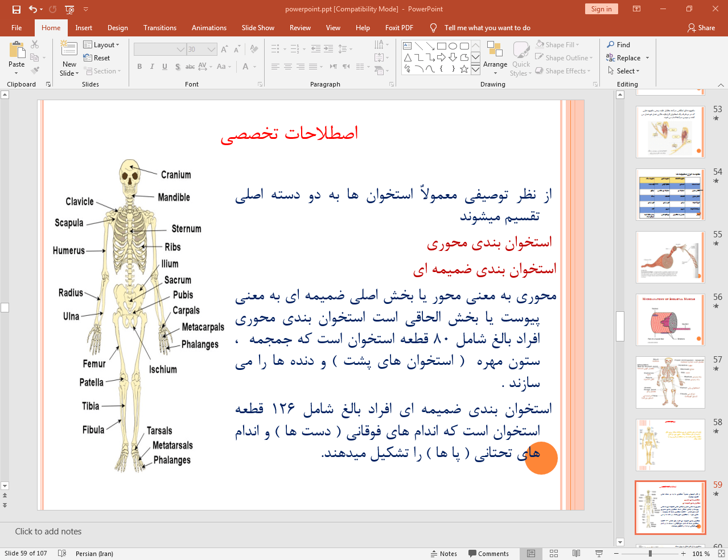Click the Cut scissors icon
Viewport: 728px width, 560px height.
click(35, 44)
